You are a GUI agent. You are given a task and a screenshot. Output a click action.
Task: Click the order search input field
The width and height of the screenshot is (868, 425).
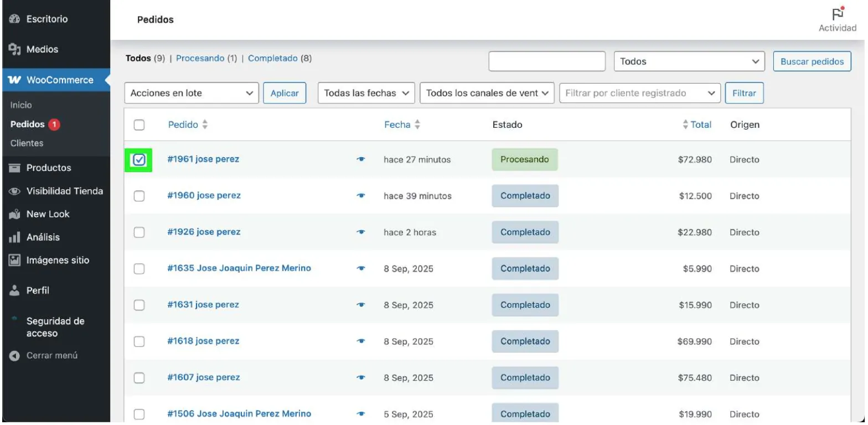coord(547,62)
